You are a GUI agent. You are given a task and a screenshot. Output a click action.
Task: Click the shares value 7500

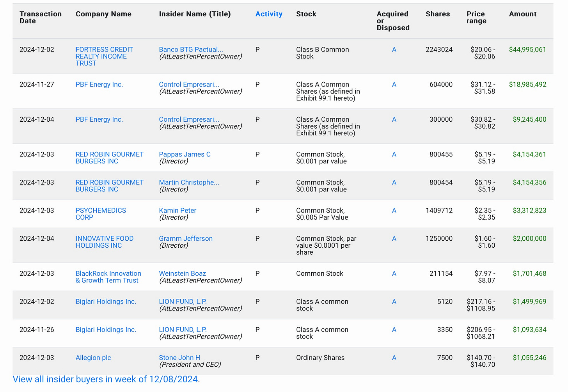click(x=445, y=358)
